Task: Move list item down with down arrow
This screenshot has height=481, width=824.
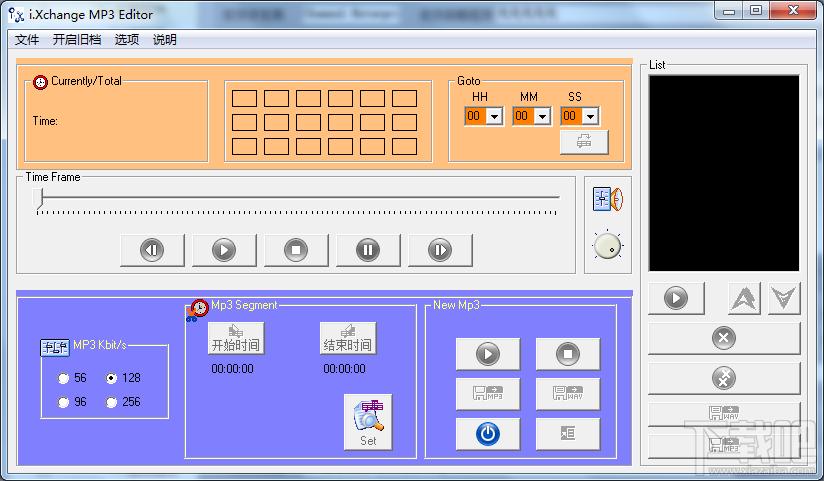Action: coord(784,298)
